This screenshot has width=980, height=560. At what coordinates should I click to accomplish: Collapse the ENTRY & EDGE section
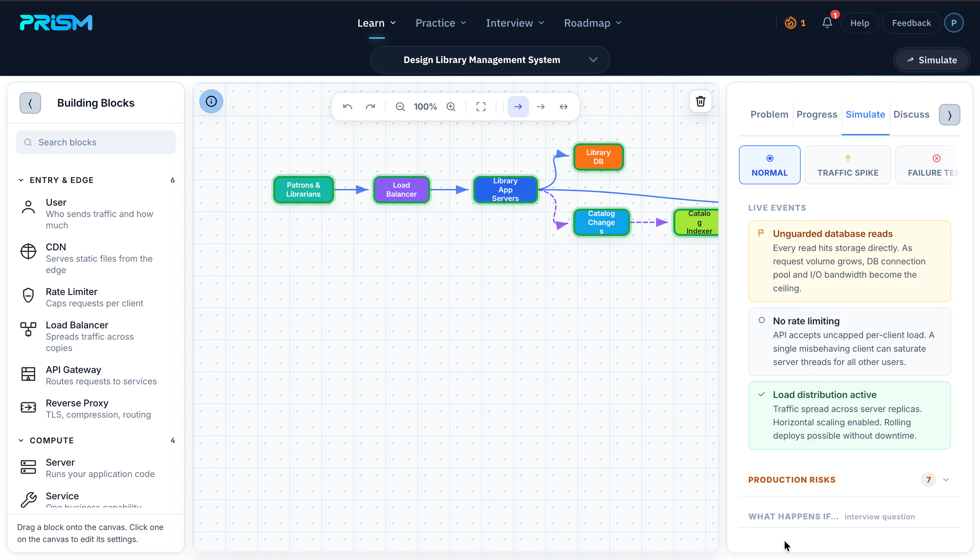pos(96,180)
